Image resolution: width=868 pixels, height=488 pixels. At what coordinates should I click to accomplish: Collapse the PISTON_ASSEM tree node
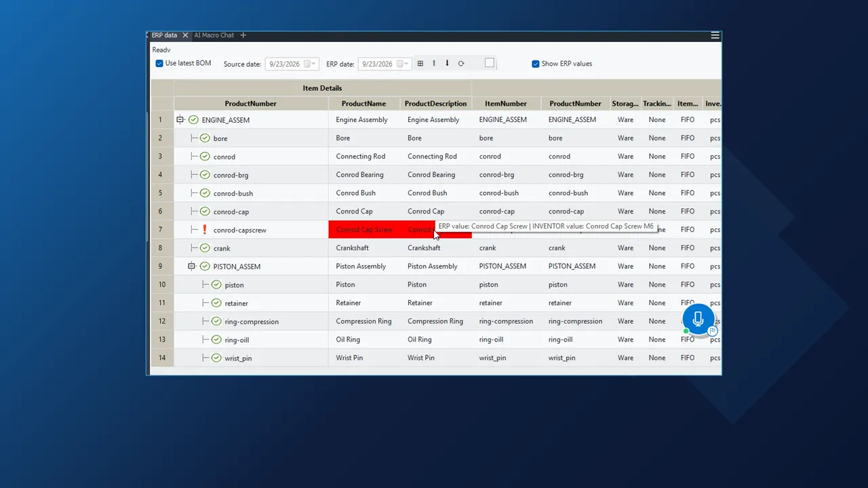coord(192,266)
